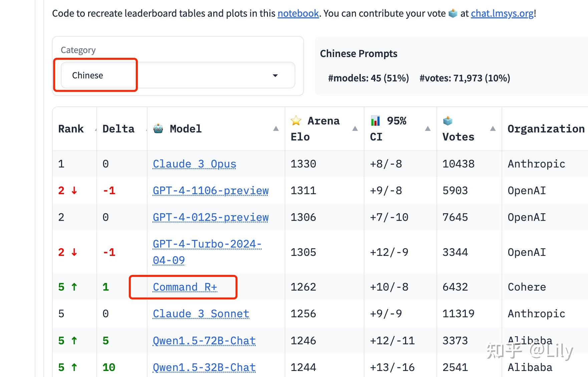Click the Delta column header
Viewport: 588px width, 377px height.
click(x=118, y=129)
